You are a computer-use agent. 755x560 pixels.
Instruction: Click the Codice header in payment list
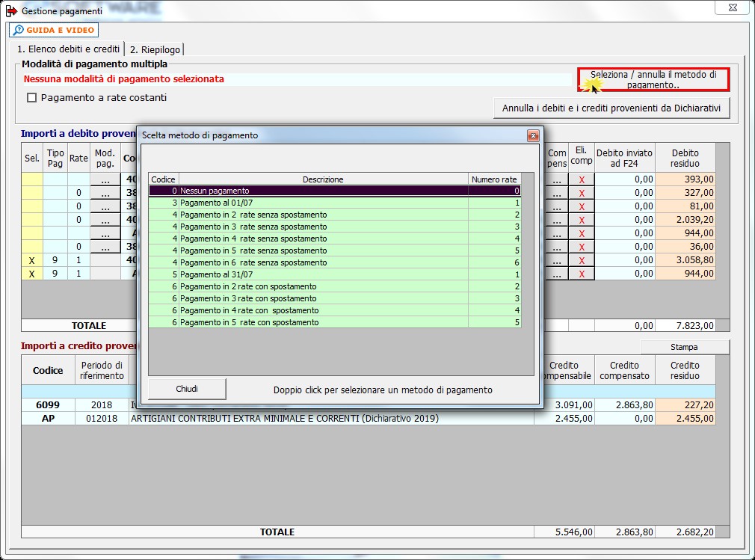(x=163, y=179)
